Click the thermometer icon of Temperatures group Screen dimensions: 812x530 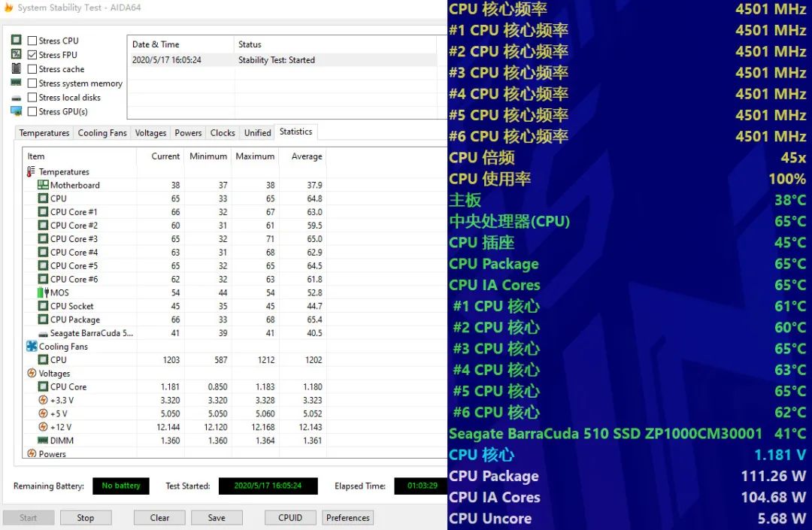point(31,171)
